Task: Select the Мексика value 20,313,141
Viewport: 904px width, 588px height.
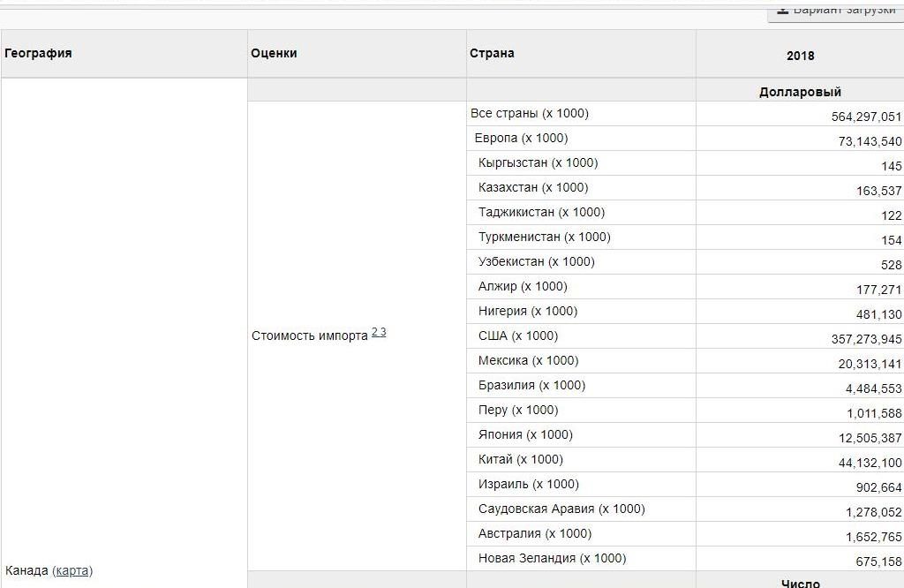Action: (x=870, y=364)
